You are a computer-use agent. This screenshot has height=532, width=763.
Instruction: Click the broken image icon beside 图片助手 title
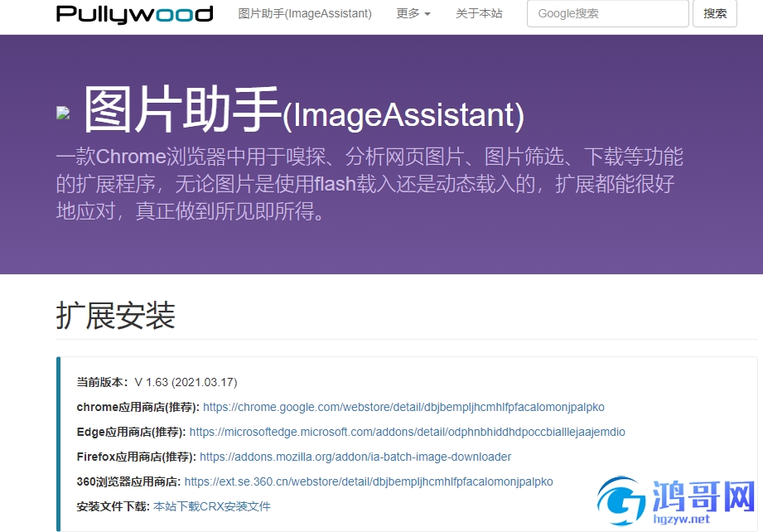click(63, 113)
